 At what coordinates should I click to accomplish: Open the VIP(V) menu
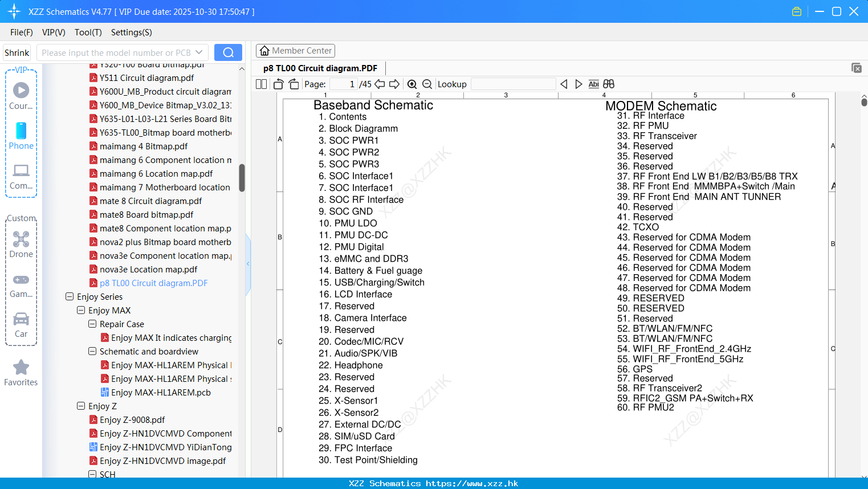pos(54,32)
